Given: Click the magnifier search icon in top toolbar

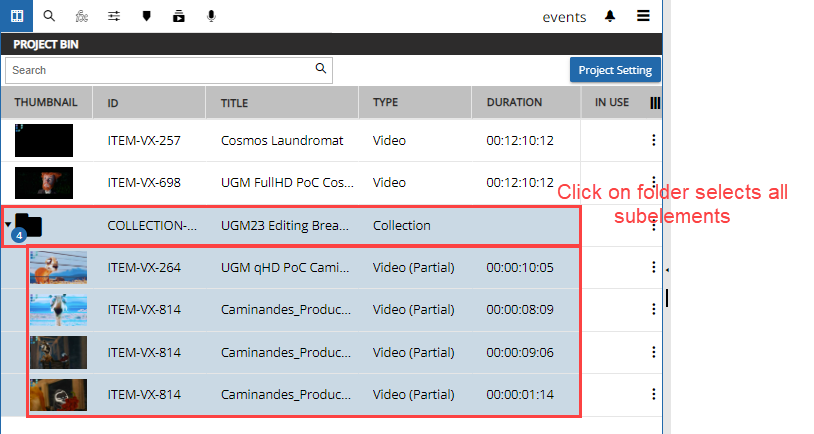Looking at the screenshot, I should point(49,16).
